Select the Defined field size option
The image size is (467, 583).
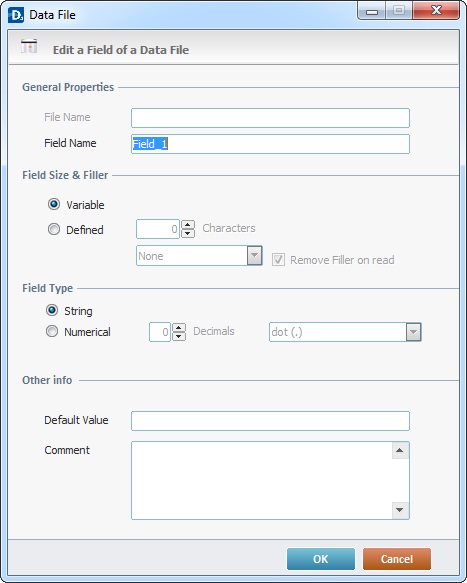point(54,229)
